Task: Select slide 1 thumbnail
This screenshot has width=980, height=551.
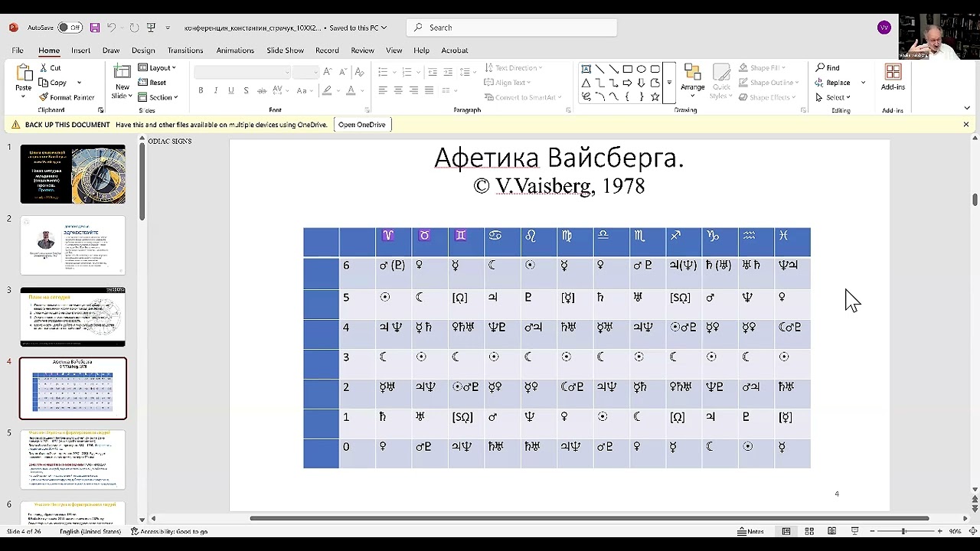Action: coord(73,174)
